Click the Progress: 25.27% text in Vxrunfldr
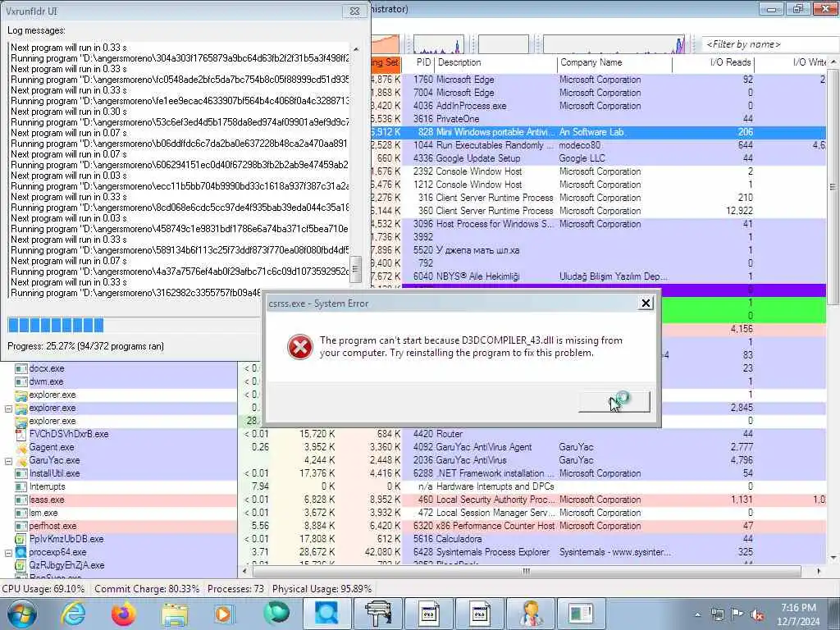The image size is (840, 630). click(x=85, y=347)
